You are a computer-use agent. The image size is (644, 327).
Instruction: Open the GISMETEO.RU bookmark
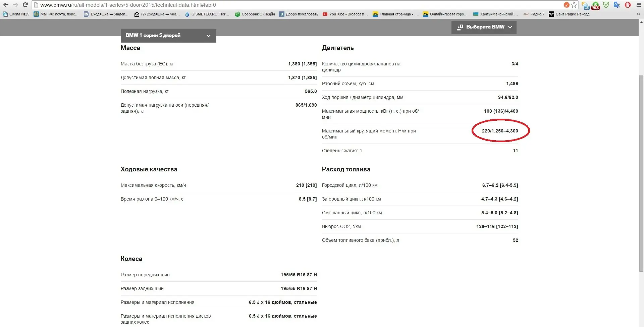207,14
